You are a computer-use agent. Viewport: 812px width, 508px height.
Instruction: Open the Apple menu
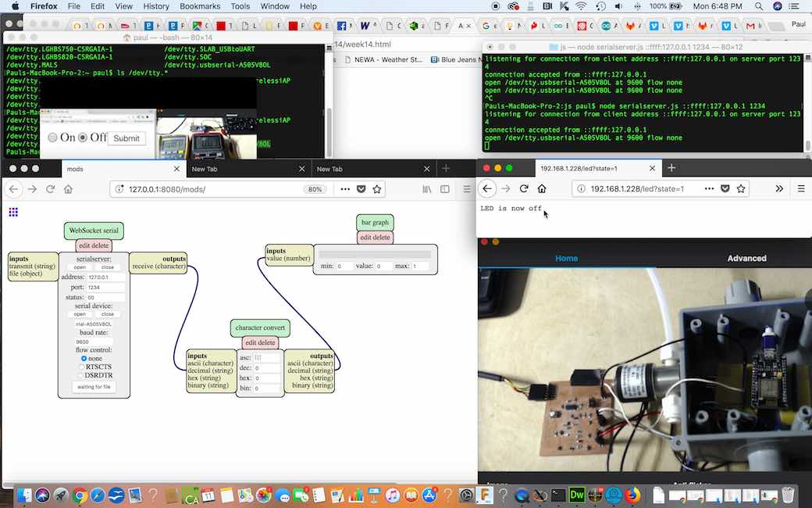coord(15,6)
